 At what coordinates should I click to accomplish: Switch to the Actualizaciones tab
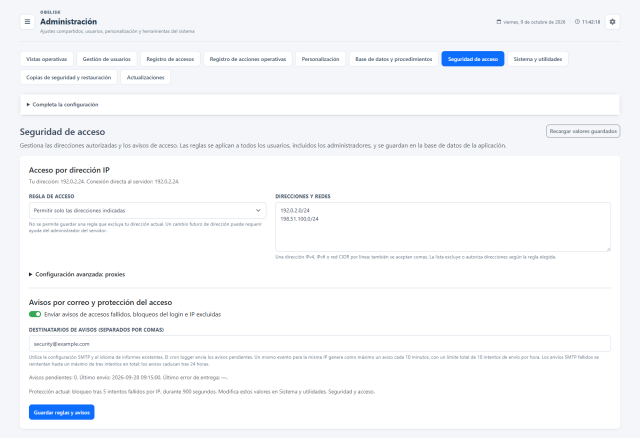145,77
